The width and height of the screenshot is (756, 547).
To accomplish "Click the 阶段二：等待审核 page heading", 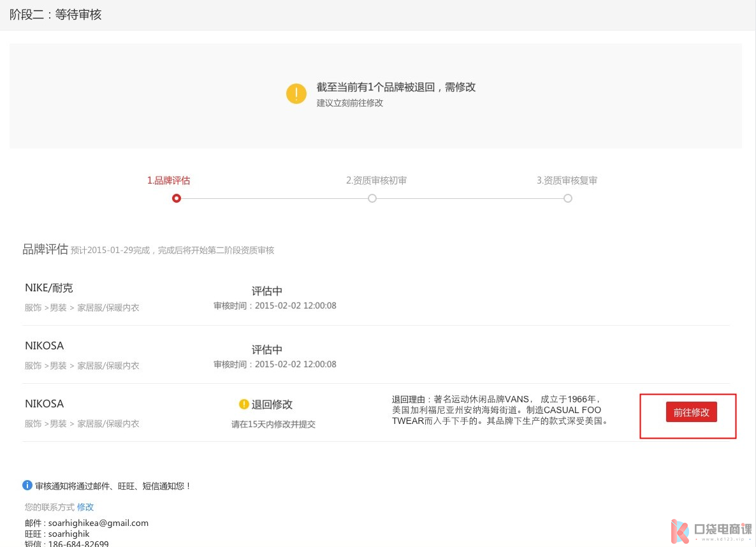I will coord(55,15).
